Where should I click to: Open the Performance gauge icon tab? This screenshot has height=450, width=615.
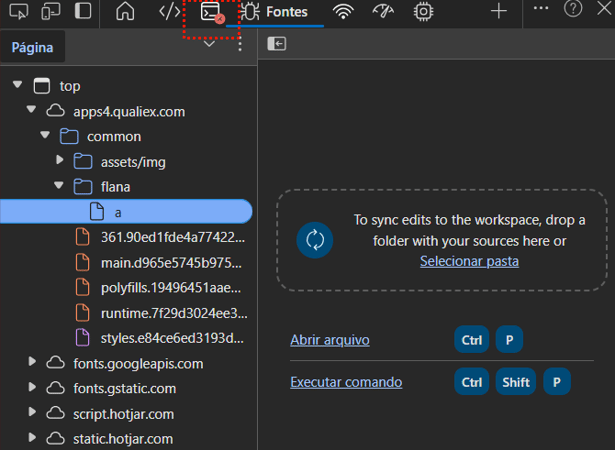pyautogui.click(x=383, y=12)
